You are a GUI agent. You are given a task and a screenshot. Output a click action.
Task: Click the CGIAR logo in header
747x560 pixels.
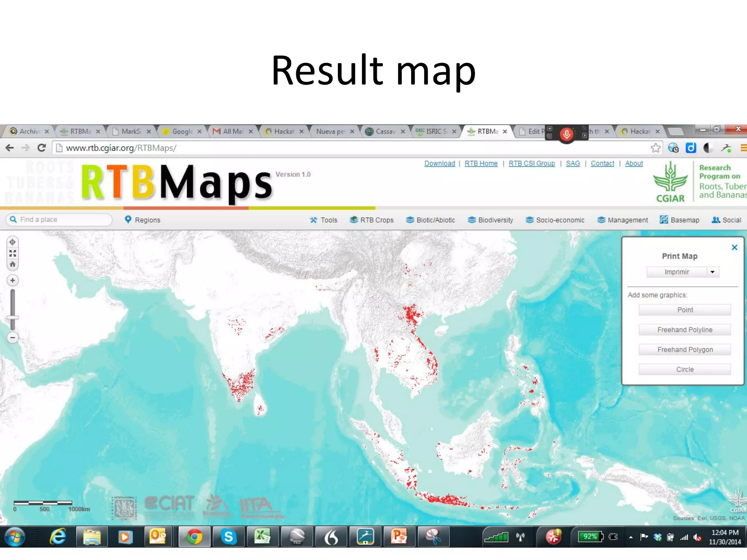pos(670,182)
